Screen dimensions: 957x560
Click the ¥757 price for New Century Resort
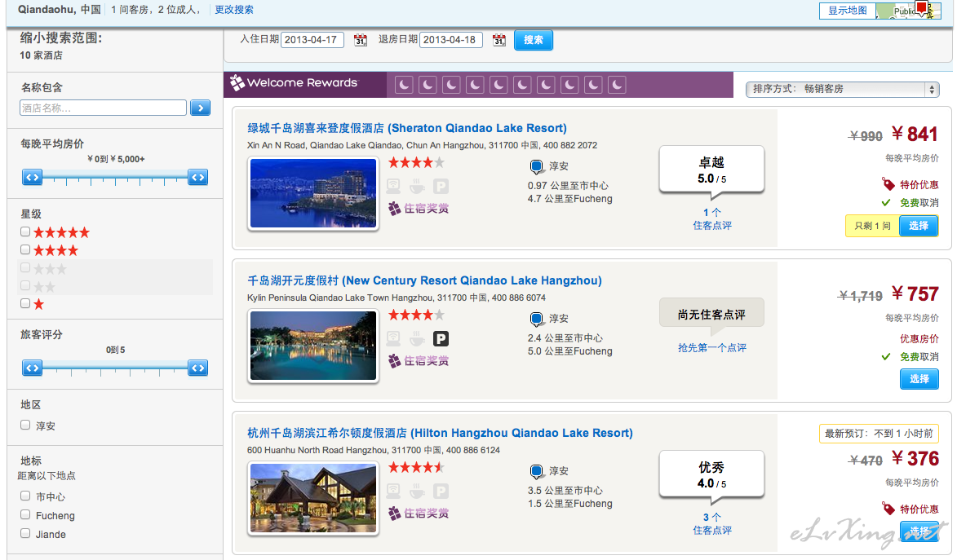[x=915, y=294]
